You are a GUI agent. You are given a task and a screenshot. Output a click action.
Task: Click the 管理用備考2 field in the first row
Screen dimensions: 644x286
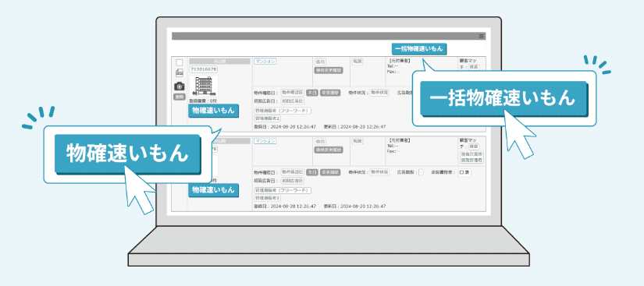pos(268,118)
